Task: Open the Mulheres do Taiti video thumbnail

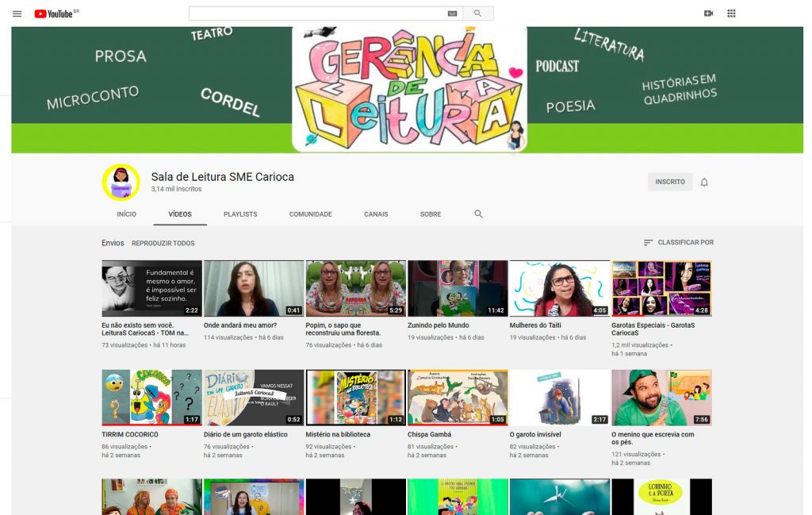Action: click(x=559, y=288)
